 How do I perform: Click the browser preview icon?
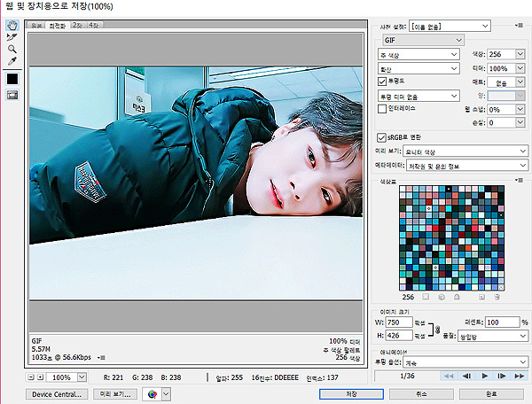coord(153,394)
